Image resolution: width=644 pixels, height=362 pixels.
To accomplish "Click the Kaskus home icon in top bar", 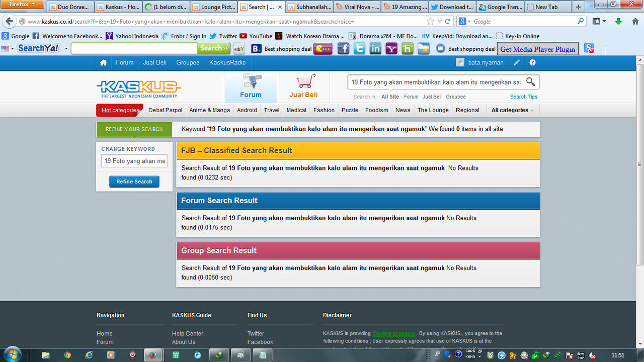I will [x=103, y=63].
